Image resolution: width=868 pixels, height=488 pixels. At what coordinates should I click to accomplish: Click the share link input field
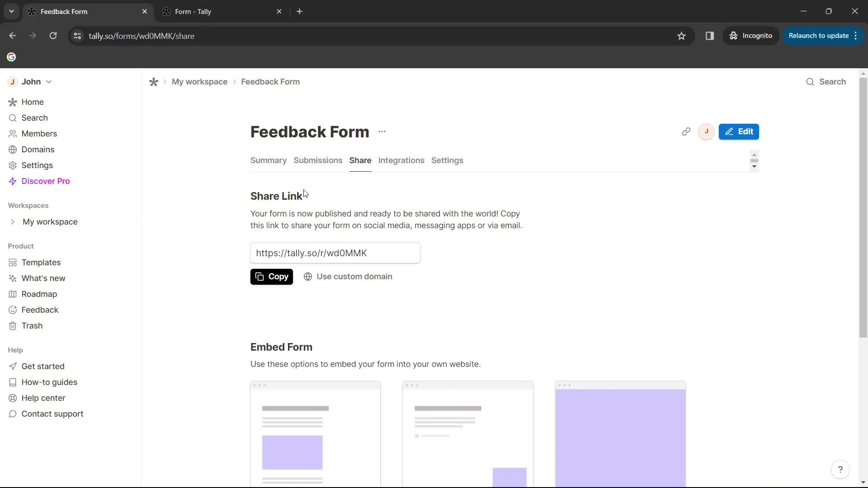[335, 253]
